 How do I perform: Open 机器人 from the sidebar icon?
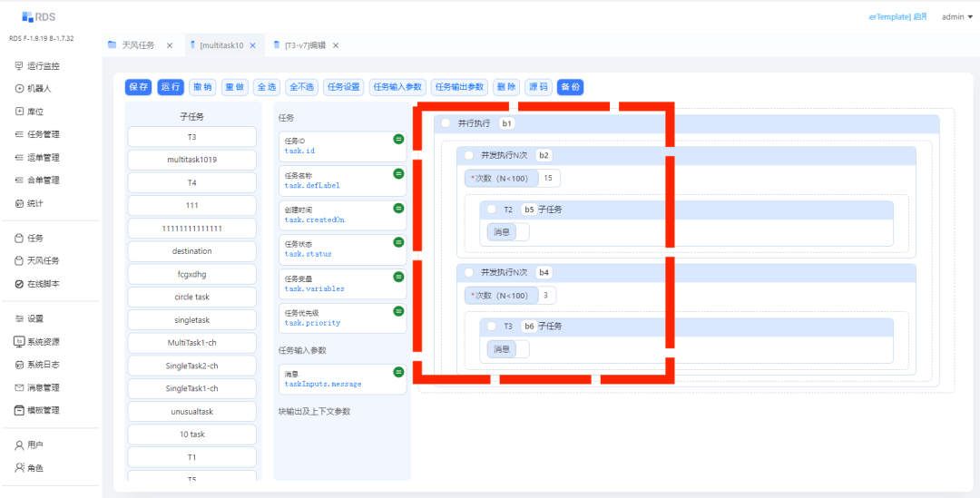click(19, 89)
